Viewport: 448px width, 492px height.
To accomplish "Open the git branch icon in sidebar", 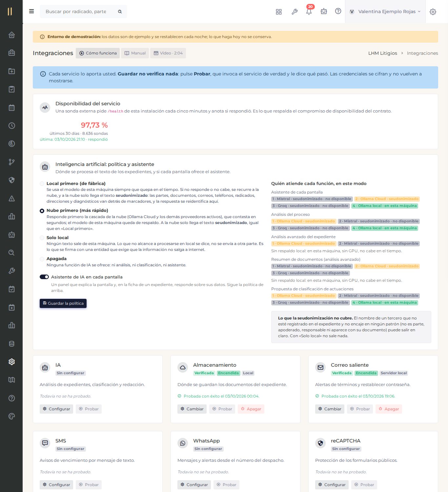I will 11,162.
